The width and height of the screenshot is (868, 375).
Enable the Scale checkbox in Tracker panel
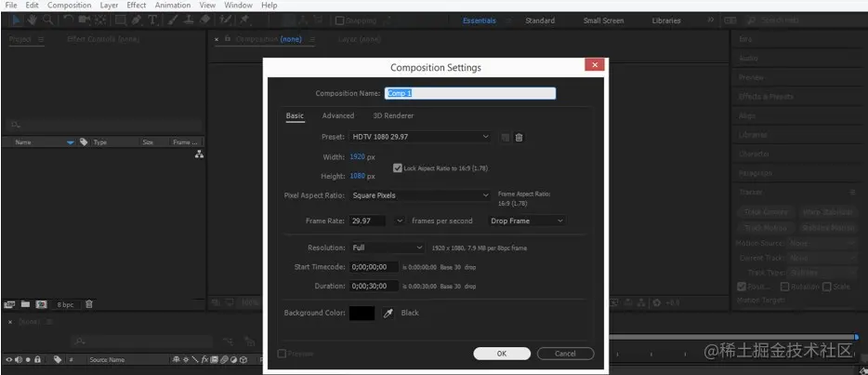827,287
